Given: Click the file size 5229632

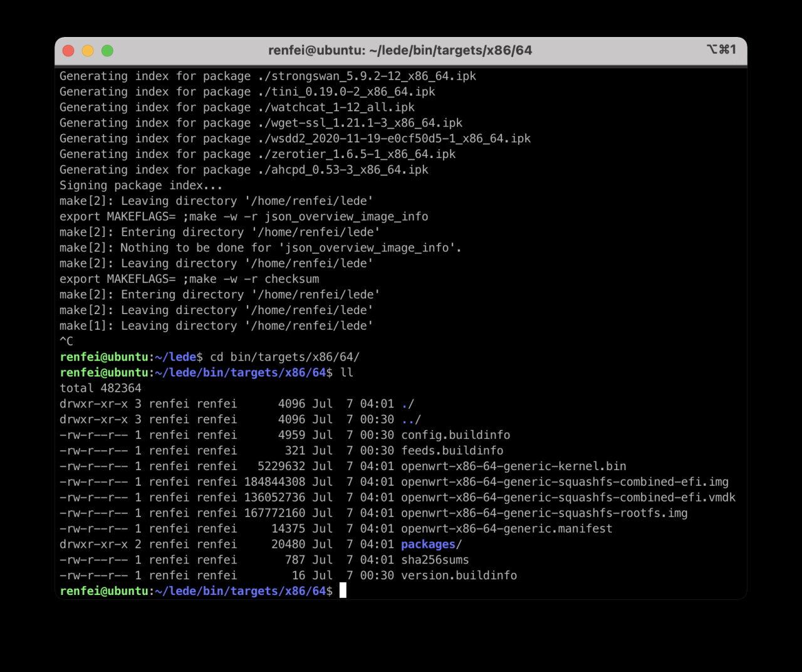Looking at the screenshot, I should point(281,466).
